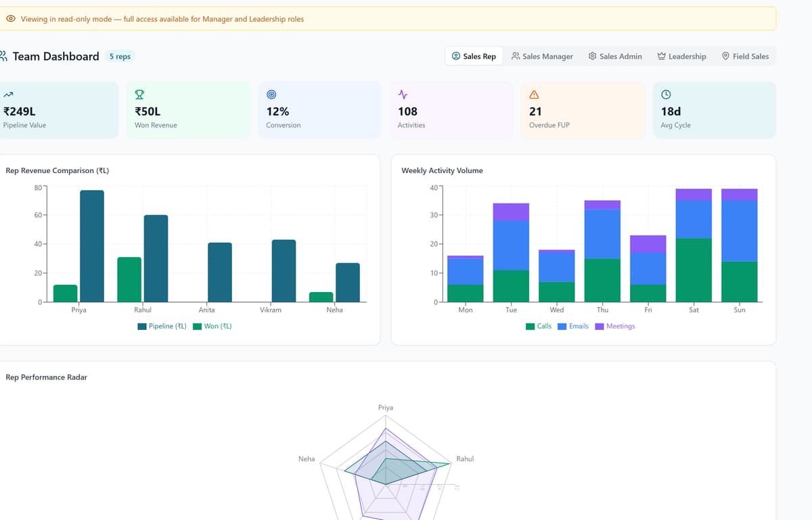Viewport: 812px width, 520px height.
Task: Toggle Pipeline (₹L) legend entry
Action: pyautogui.click(x=162, y=326)
